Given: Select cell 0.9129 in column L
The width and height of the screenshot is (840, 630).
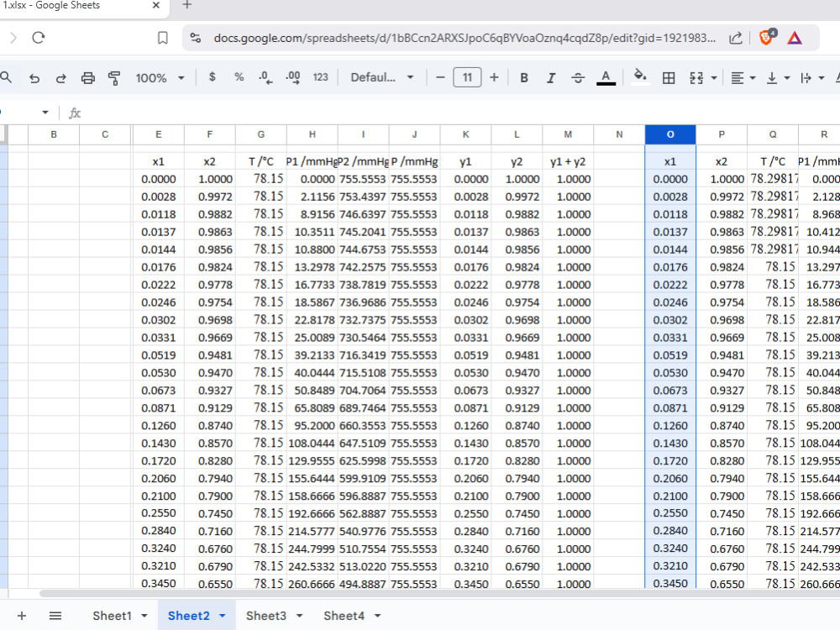Looking at the screenshot, I should point(517,408).
